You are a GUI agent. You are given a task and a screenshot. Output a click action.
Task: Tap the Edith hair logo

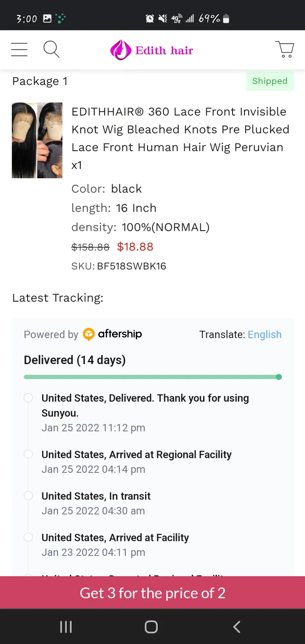coord(152,50)
